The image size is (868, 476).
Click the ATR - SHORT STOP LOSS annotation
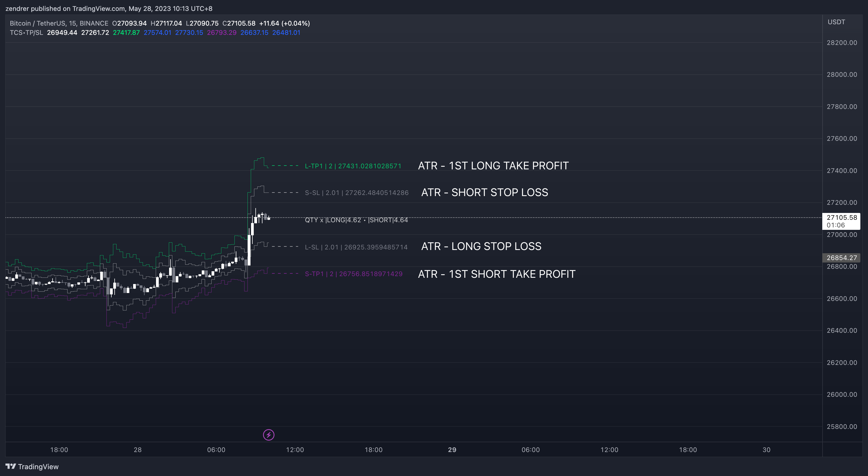point(485,193)
